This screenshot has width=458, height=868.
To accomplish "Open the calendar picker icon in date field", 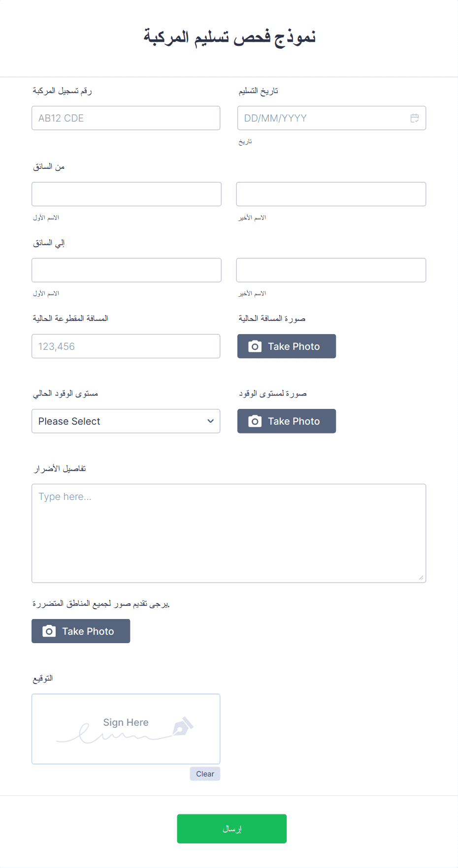I will coord(415,118).
